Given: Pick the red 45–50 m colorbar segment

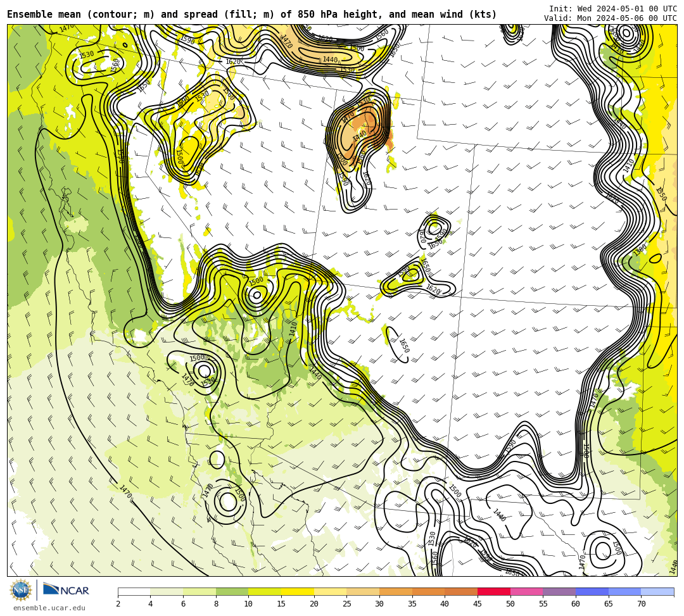Looking at the screenshot, I should pyautogui.click(x=494, y=591).
